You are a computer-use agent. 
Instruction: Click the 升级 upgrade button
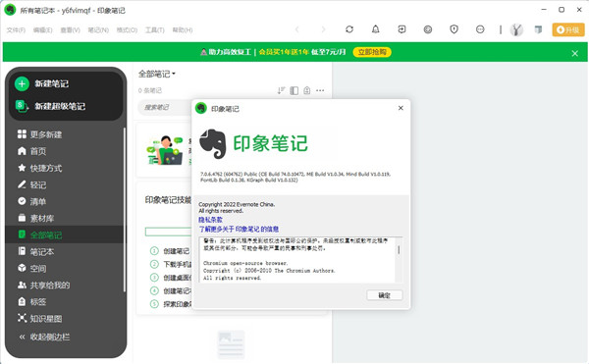[568, 29]
